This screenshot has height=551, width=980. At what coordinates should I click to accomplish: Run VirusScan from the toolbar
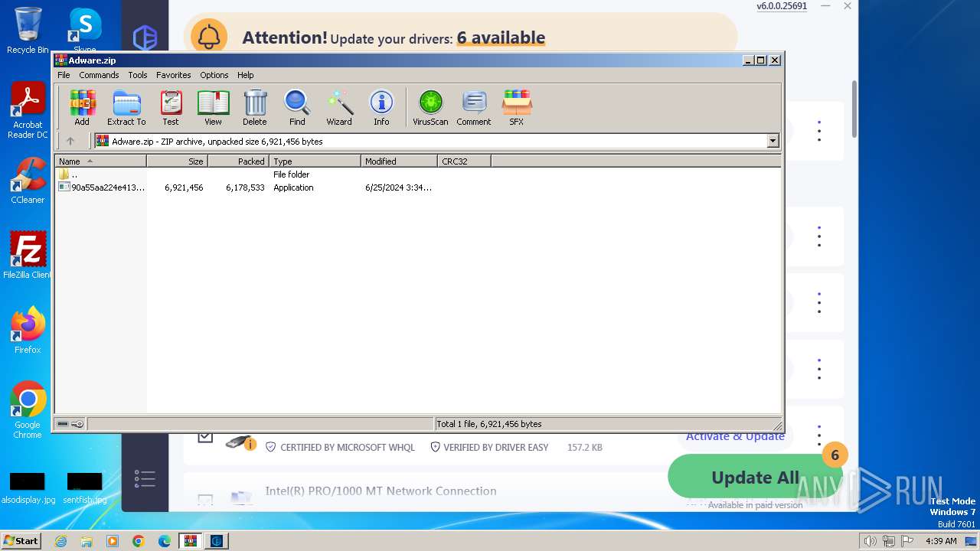point(430,108)
